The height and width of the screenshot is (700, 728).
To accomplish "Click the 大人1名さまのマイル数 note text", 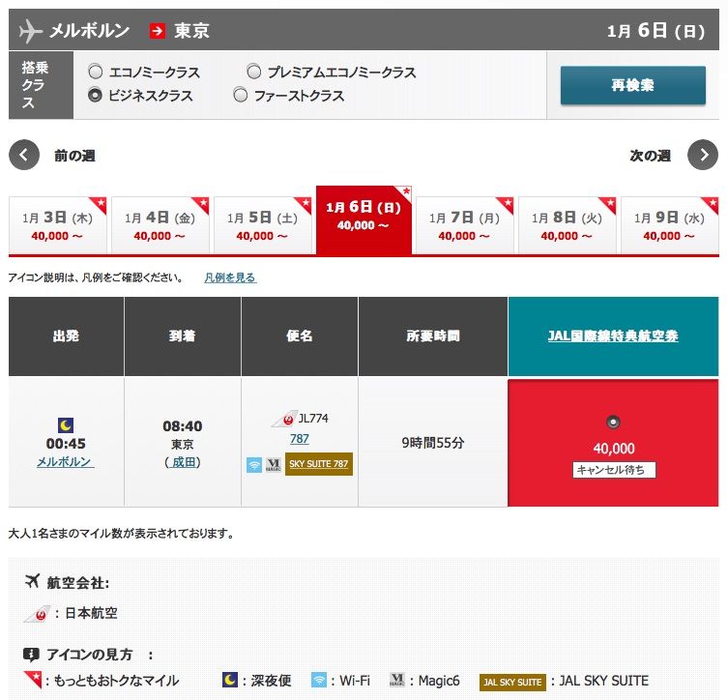I will coord(121,534).
